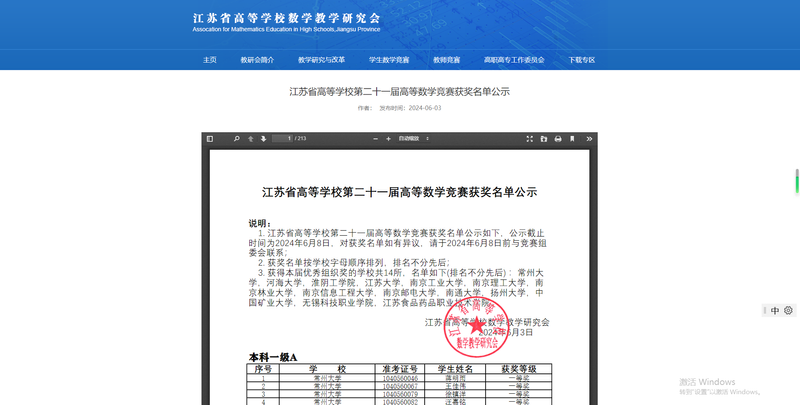Expand the PDF tools double-chevron menu

tap(586, 138)
